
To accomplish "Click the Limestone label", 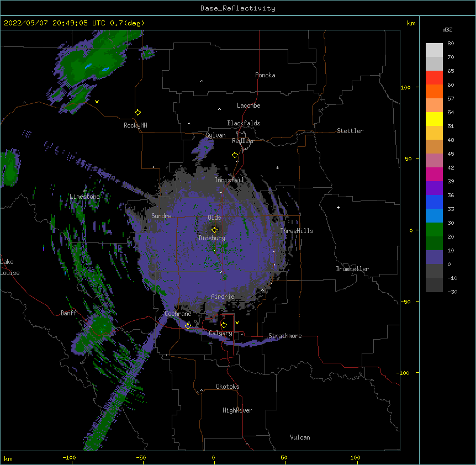I will click(84, 197).
